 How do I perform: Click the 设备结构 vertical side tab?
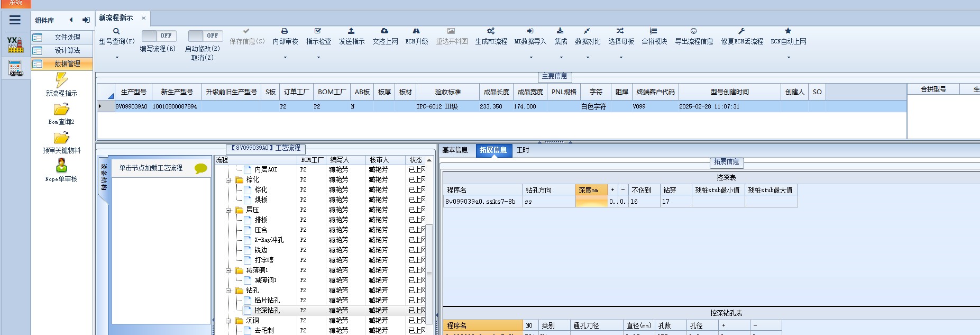point(104,177)
